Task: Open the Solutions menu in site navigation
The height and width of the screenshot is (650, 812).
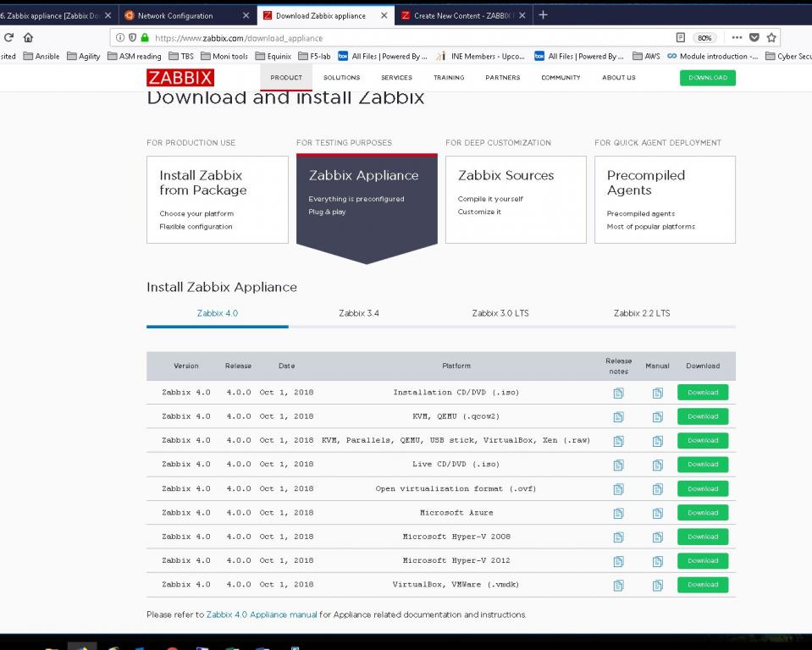Action: (x=341, y=78)
